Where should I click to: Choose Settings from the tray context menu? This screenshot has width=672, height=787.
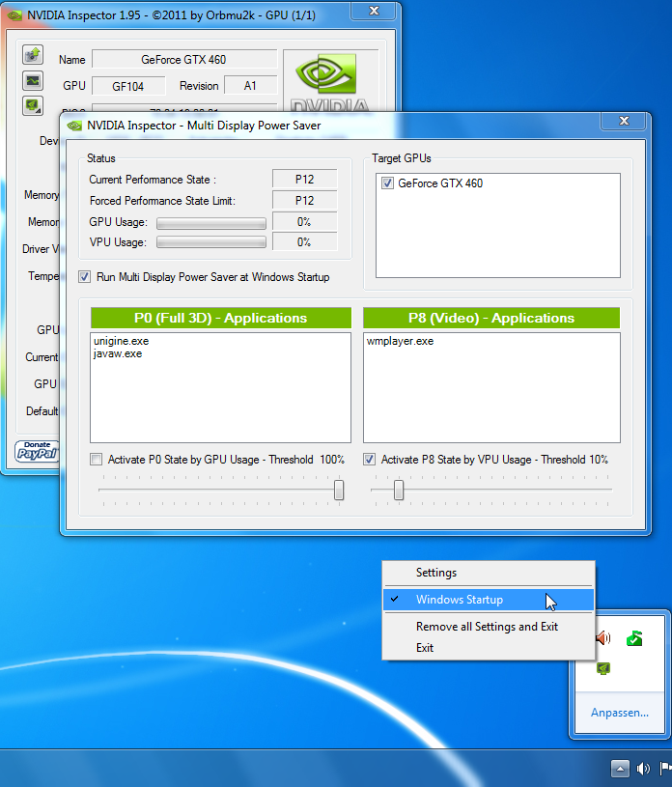pyautogui.click(x=436, y=573)
